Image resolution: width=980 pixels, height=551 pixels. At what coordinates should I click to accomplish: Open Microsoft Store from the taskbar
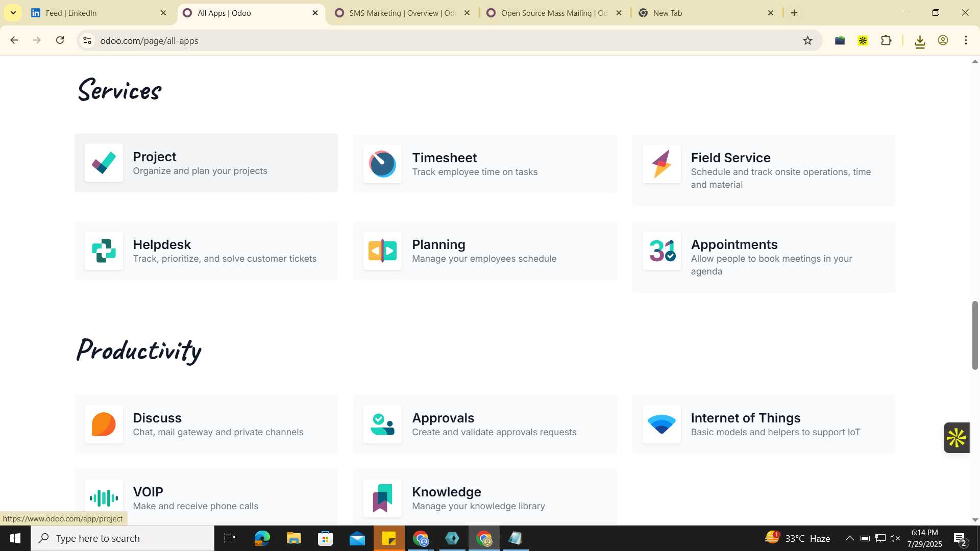pyautogui.click(x=325, y=538)
